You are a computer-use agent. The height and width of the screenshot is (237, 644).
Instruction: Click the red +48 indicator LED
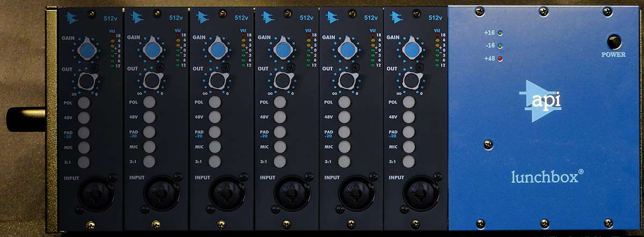click(x=500, y=58)
